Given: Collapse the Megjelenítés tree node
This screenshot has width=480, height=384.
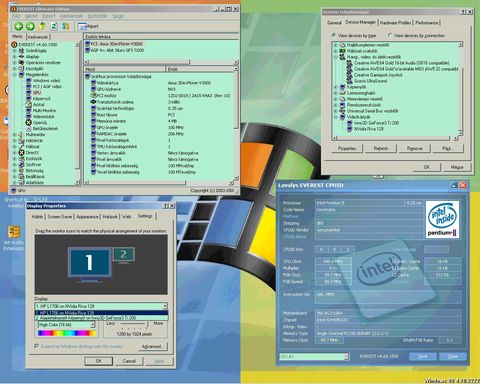Looking at the screenshot, I should click(14, 74).
